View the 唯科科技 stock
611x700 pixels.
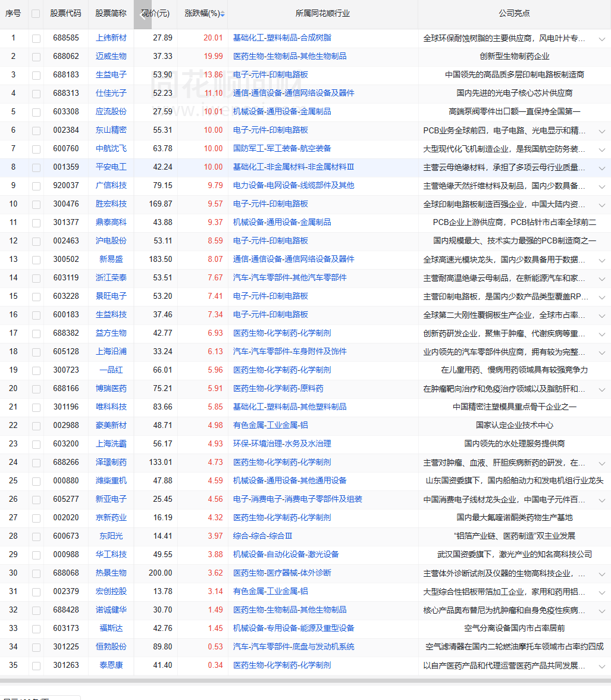pos(111,407)
